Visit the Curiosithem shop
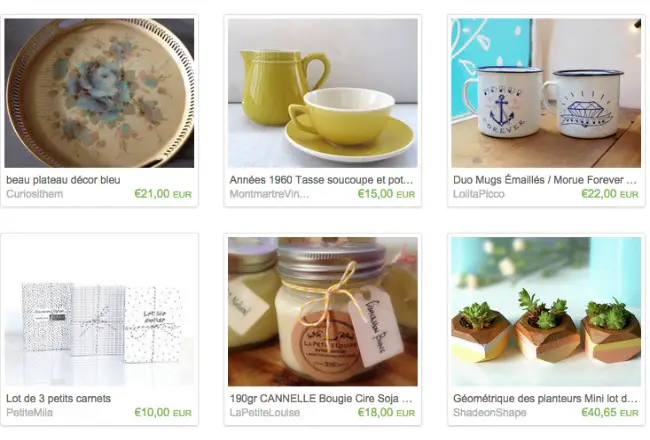 point(34,194)
